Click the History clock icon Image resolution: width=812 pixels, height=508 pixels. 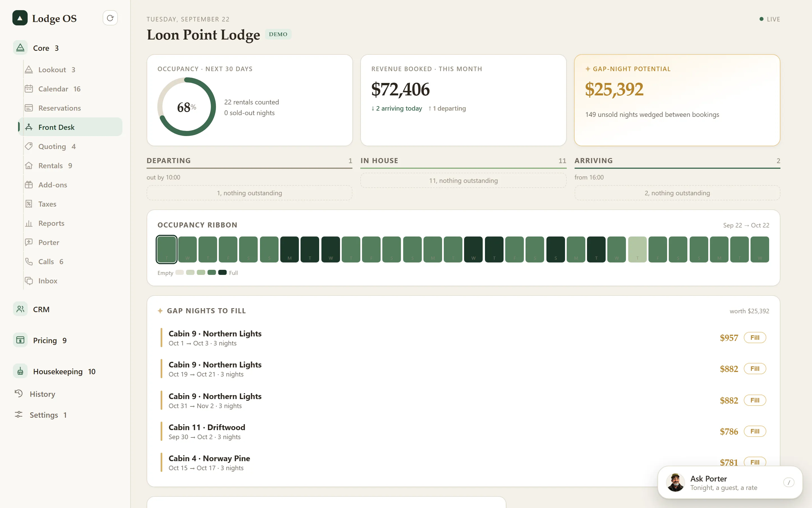pos(19,393)
